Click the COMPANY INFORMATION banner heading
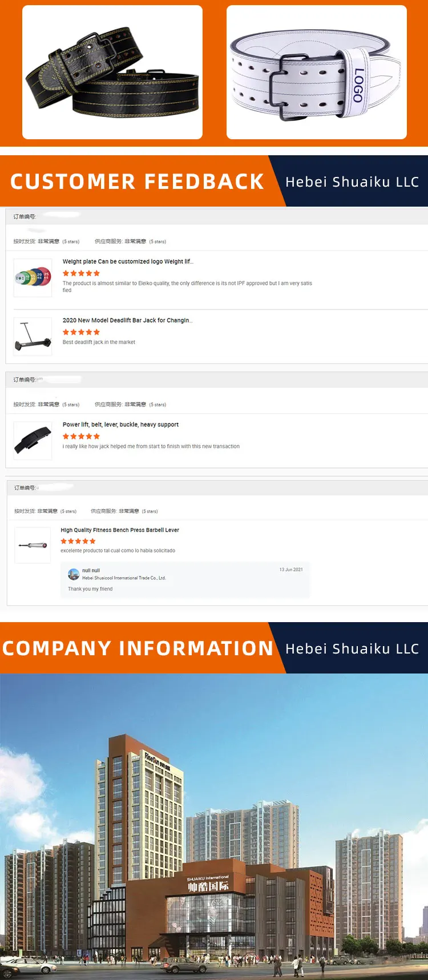 point(138,648)
